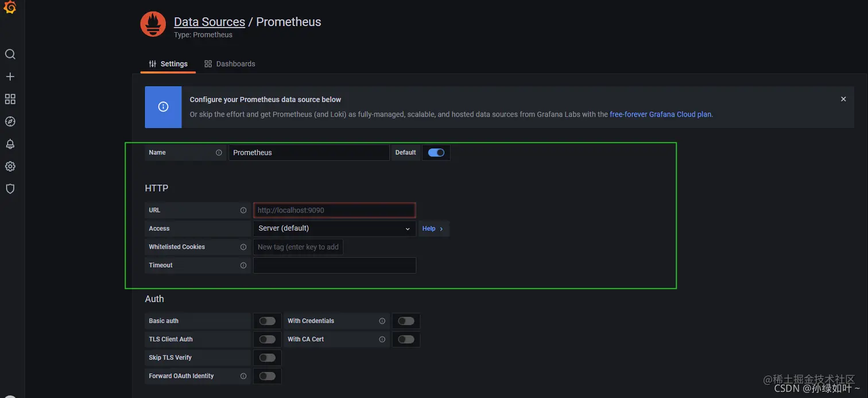This screenshot has width=868, height=398.
Task: Open the free-forever Grafana Cloud plan link
Action: point(660,114)
